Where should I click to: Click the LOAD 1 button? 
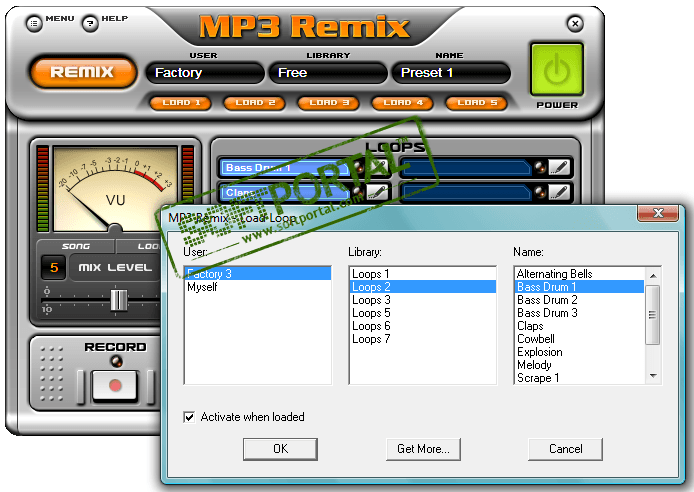coord(181,103)
